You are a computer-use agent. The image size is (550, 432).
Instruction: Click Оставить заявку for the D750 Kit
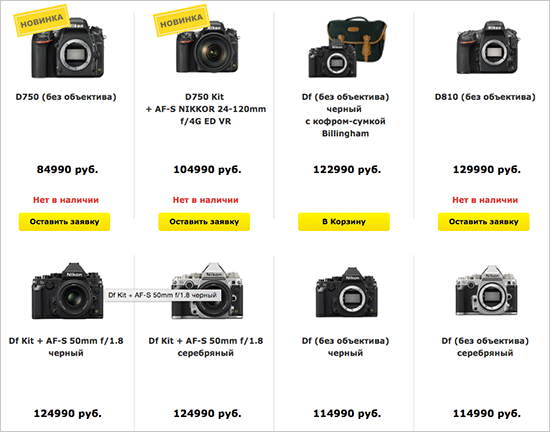[204, 222]
